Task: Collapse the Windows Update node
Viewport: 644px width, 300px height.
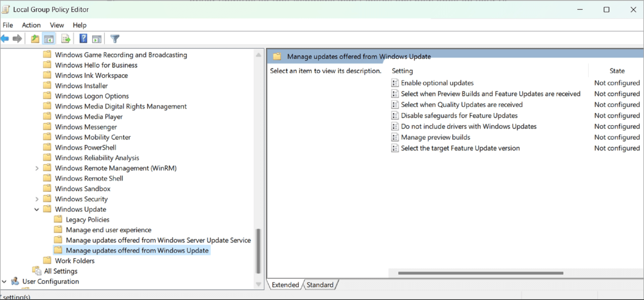Action: (x=37, y=209)
